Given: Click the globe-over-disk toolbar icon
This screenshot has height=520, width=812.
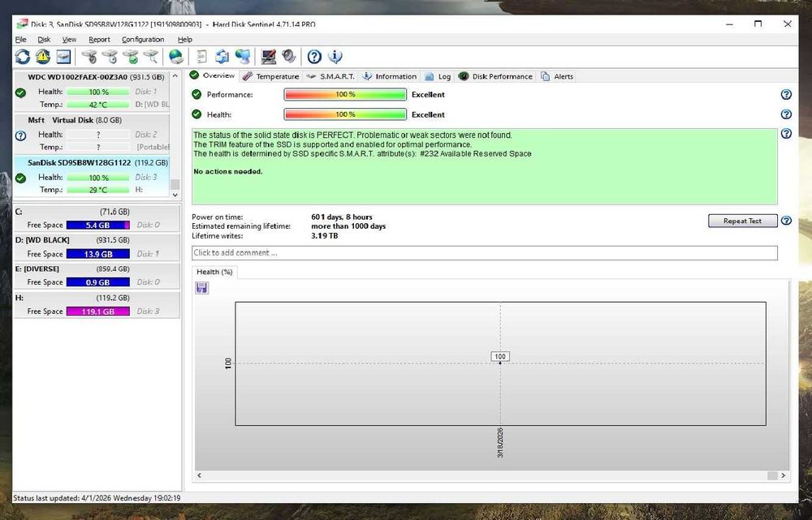Looking at the screenshot, I should 176,57.
